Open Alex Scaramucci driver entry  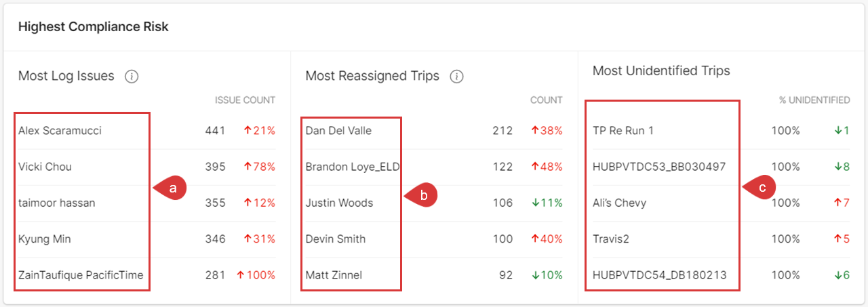pyautogui.click(x=60, y=131)
